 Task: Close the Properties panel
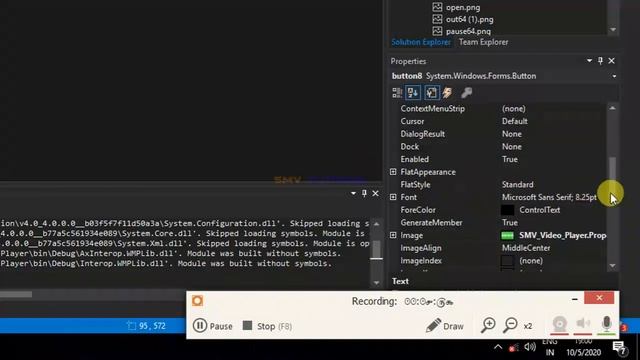611,61
